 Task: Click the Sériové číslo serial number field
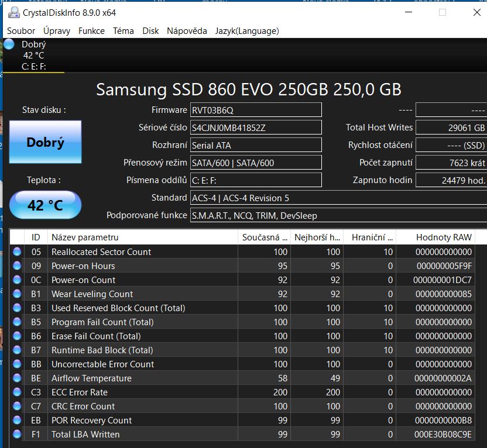(x=256, y=127)
